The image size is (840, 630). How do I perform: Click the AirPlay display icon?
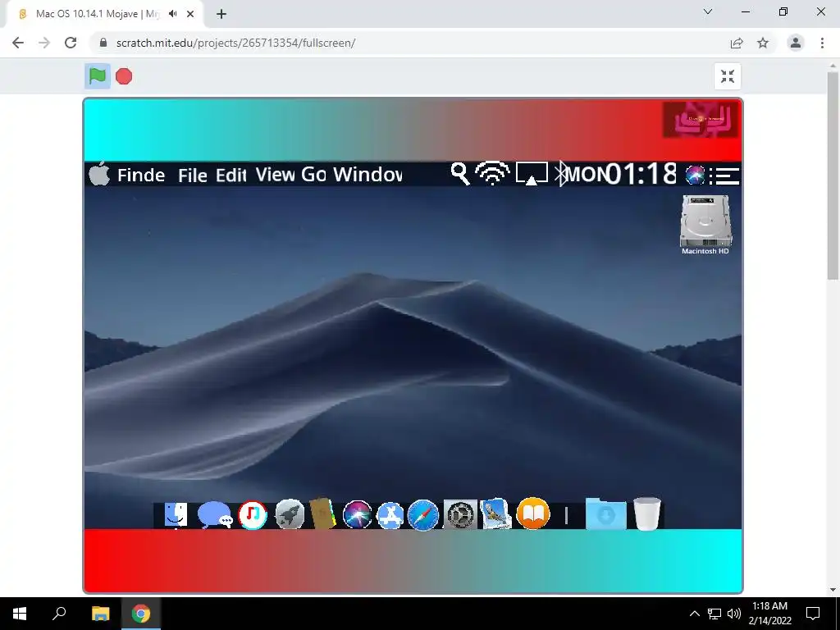[x=532, y=174]
